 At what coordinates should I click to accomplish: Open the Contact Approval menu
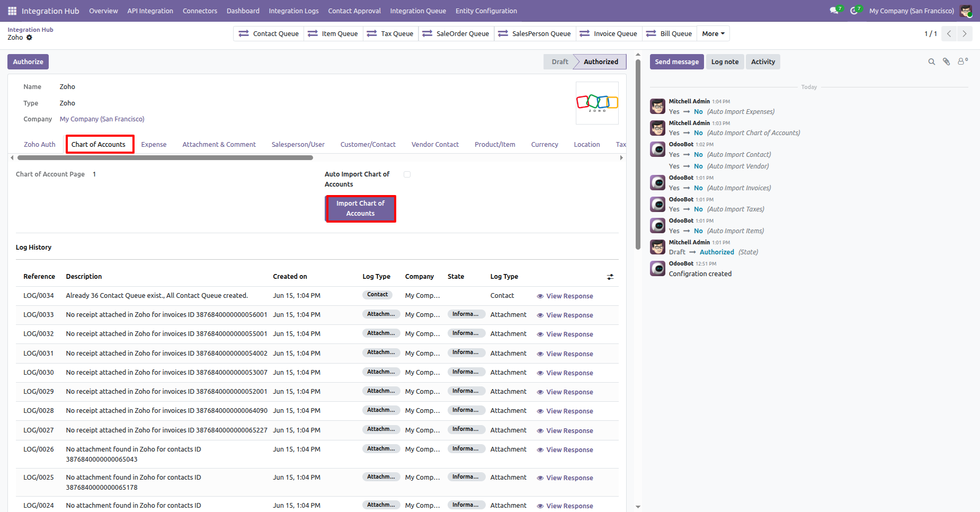[354, 11]
